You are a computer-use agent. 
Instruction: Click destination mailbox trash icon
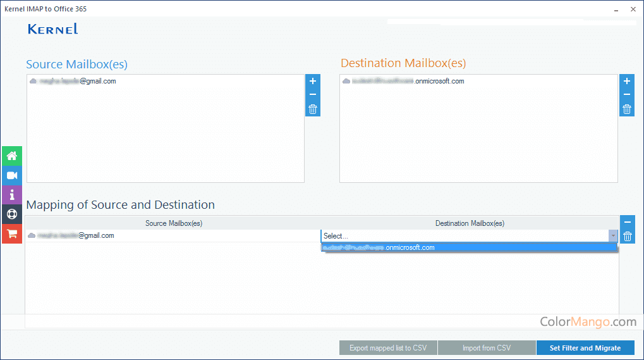click(626, 109)
